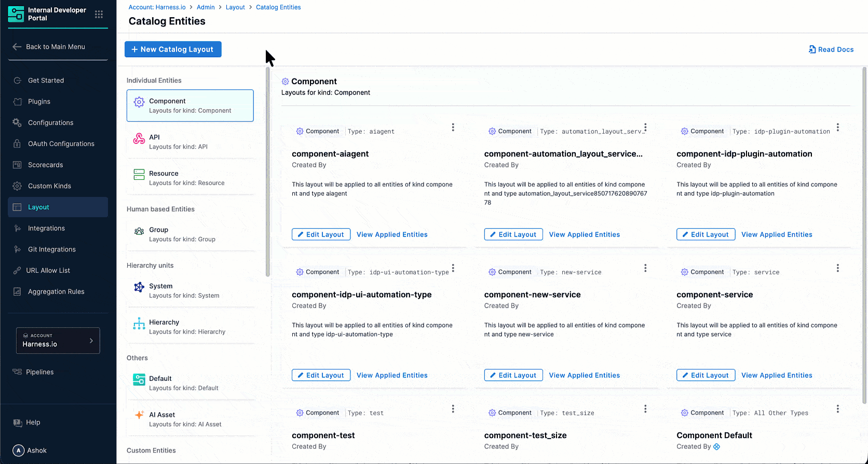The width and height of the screenshot is (868, 464).
Task: Edit Layout for component-service
Action: click(706, 375)
